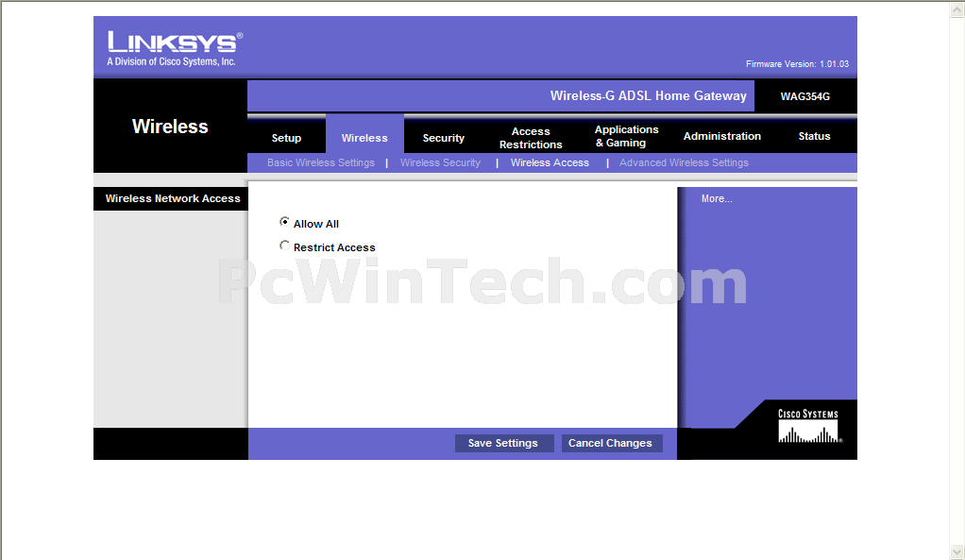965x560 pixels.
Task: Click the Firmware Version 1.01.03 text
Action: coord(797,64)
